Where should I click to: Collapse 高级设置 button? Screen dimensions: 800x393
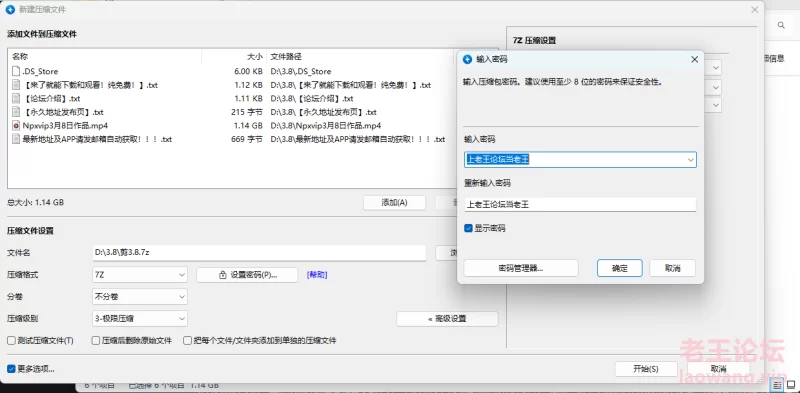click(447, 319)
